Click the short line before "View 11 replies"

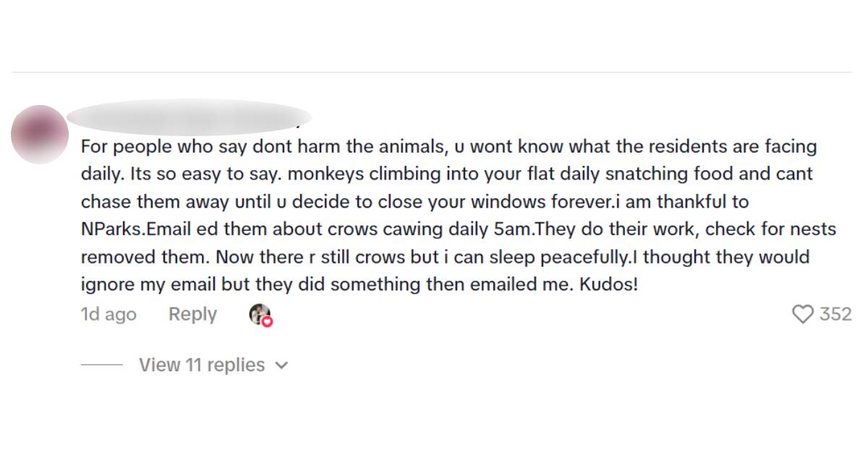[x=101, y=366]
